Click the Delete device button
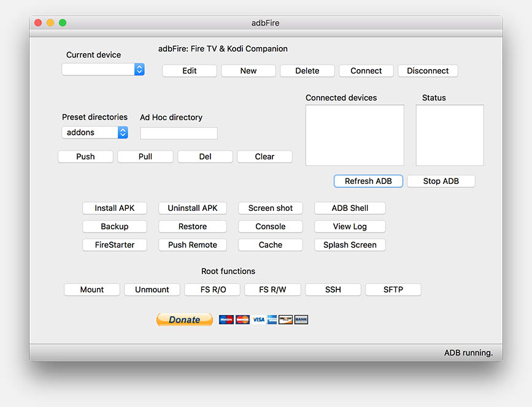 [x=307, y=71]
